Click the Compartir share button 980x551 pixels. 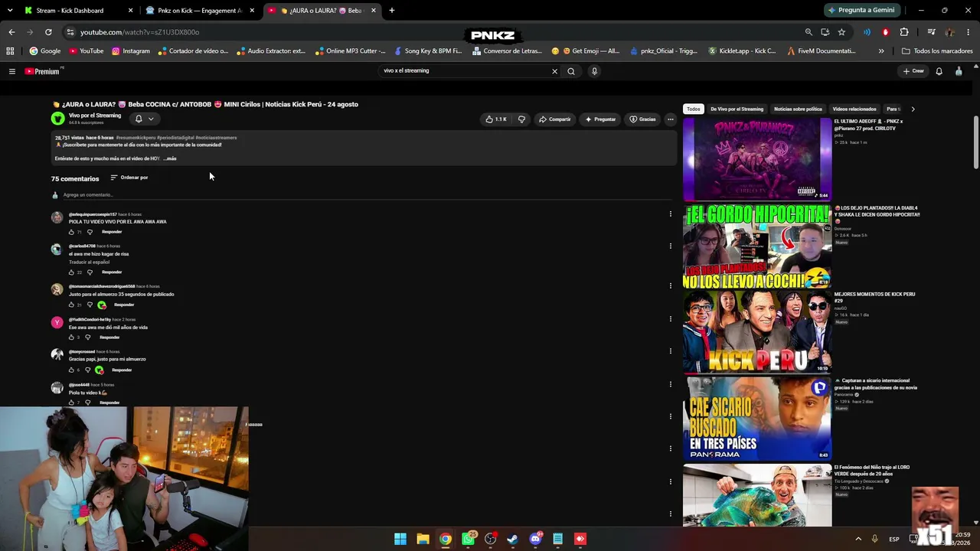554,119
